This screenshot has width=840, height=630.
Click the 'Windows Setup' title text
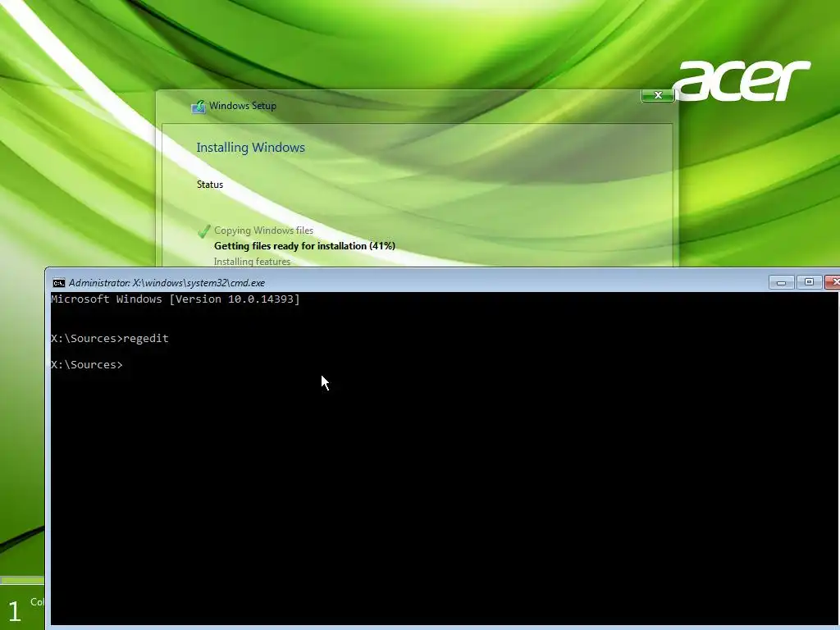(243, 106)
